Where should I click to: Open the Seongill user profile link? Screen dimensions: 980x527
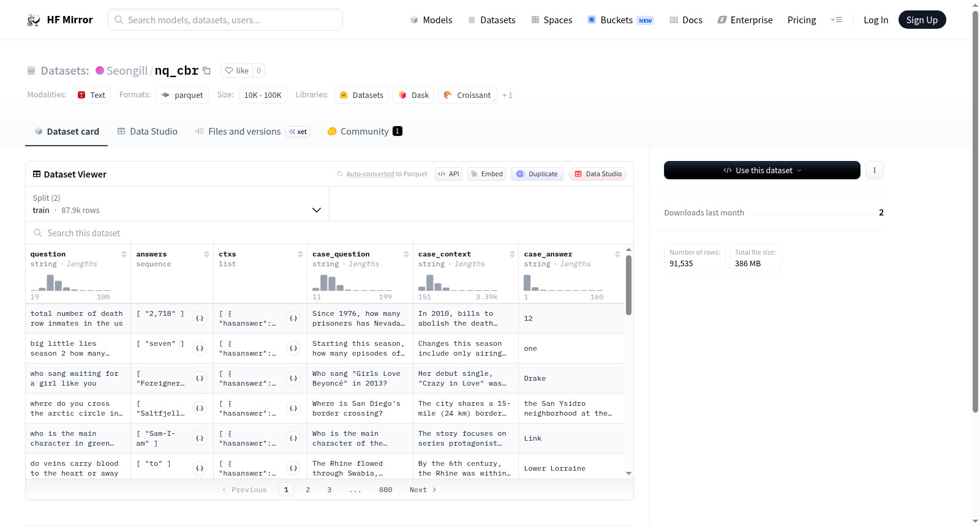[x=127, y=70]
